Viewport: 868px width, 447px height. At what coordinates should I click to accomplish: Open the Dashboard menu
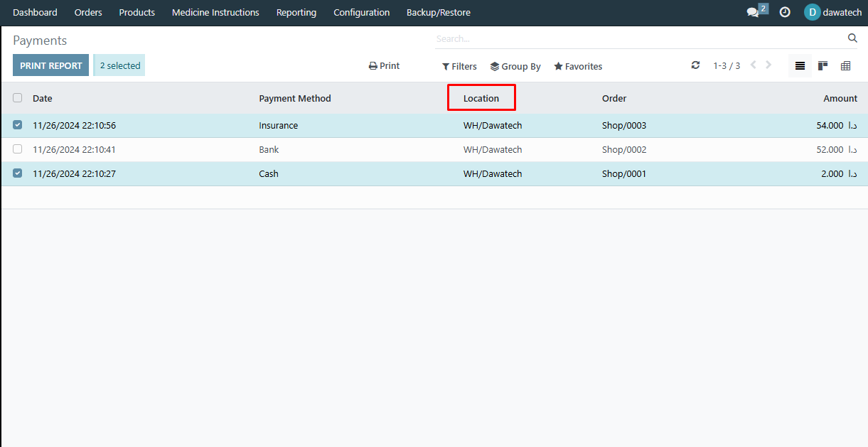[x=35, y=12]
